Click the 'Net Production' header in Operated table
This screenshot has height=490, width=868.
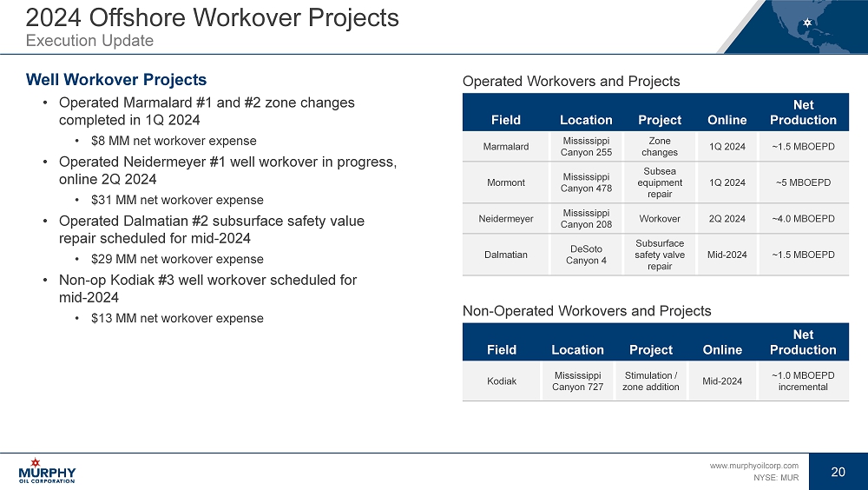(803, 112)
